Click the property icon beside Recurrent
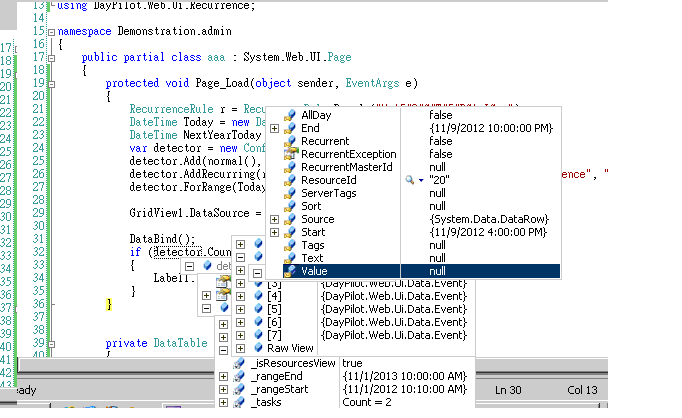 pyautogui.click(x=290, y=141)
